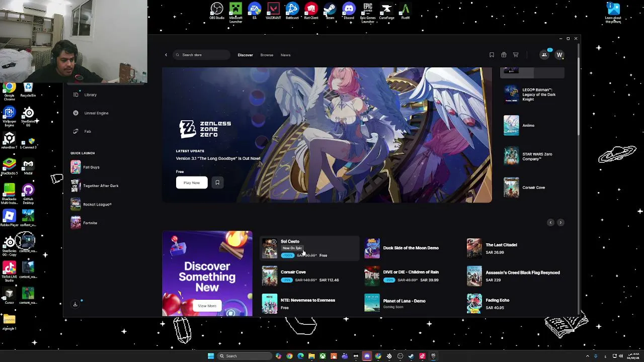Select LEGO Batman in the featured list
644x362 pixels.
pos(532,94)
